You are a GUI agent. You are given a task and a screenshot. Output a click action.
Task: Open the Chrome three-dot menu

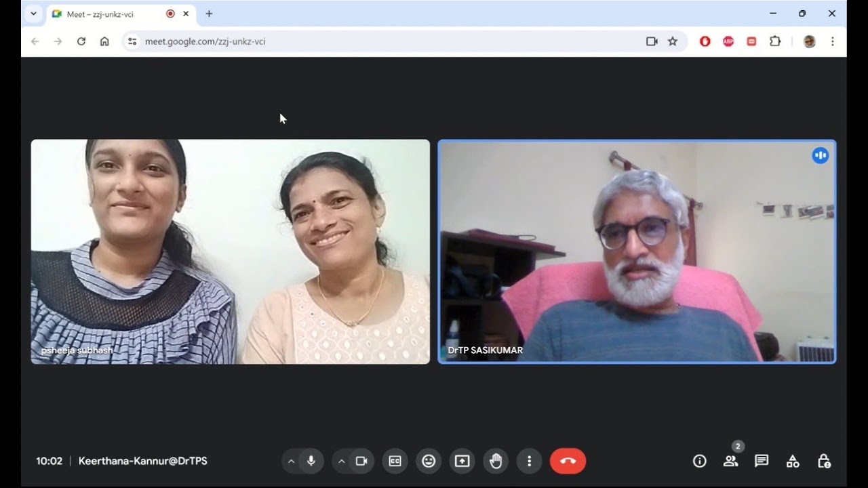(833, 41)
